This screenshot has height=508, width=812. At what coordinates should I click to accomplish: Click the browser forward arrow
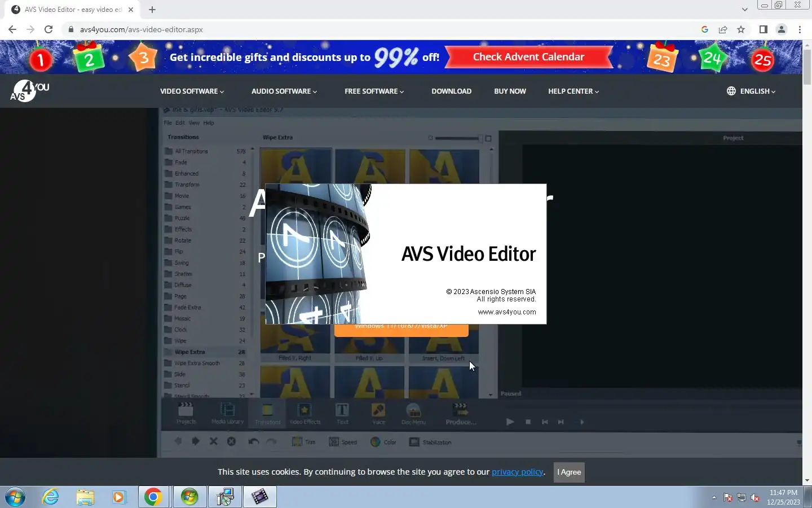click(x=30, y=29)
